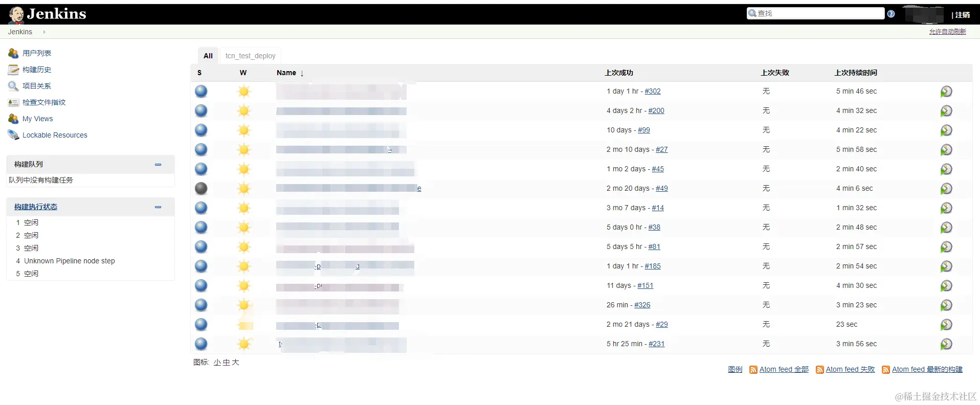Select the All view tab

(208, 56)
